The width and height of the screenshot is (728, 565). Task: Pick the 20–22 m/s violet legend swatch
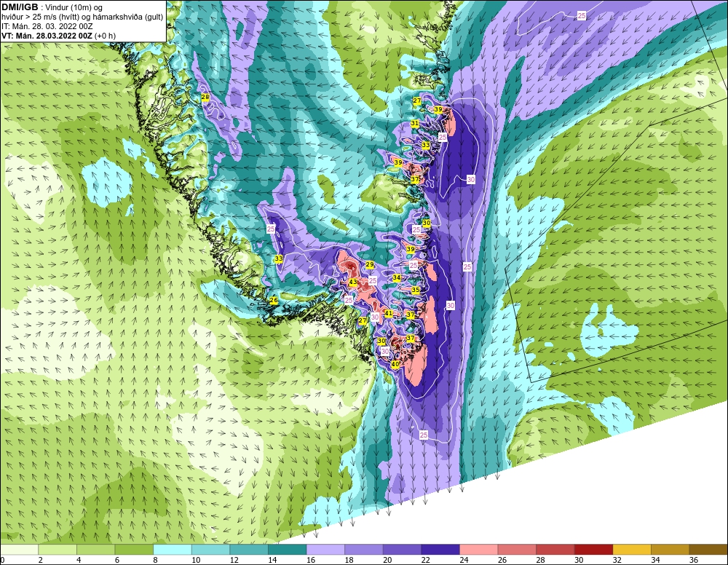tap(402, 550)
